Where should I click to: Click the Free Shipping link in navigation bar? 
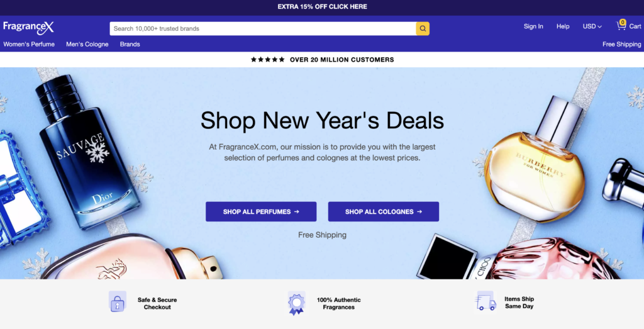tap(621, 45)
